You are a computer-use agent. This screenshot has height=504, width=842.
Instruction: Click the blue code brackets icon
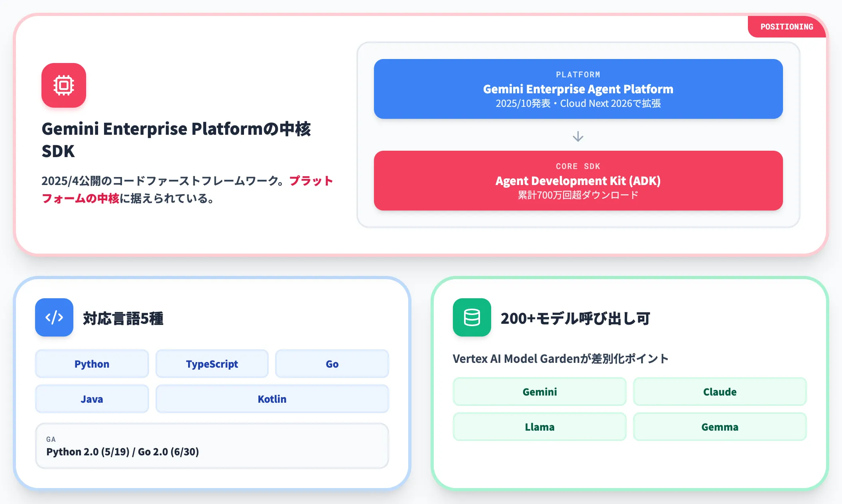pyautogui.click(x=54, y=317)
